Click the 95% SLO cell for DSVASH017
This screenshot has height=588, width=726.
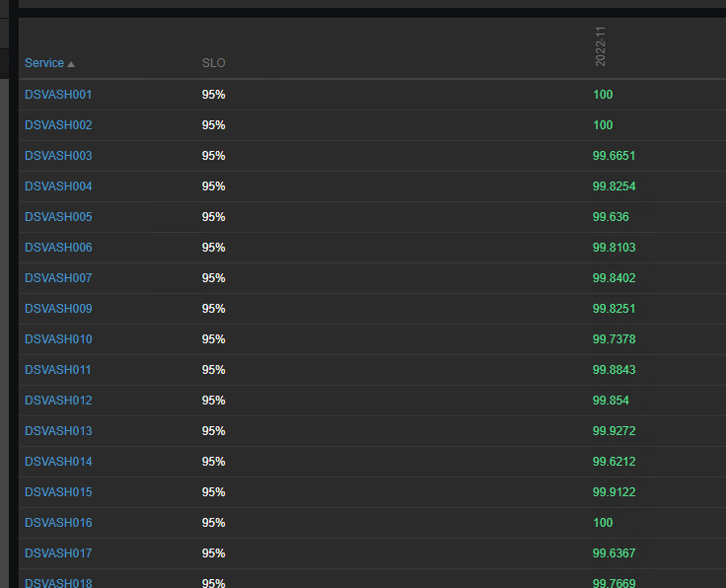213,552
